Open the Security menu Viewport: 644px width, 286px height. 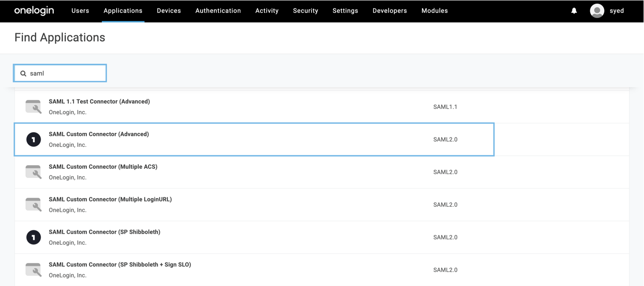click(306, 11)
